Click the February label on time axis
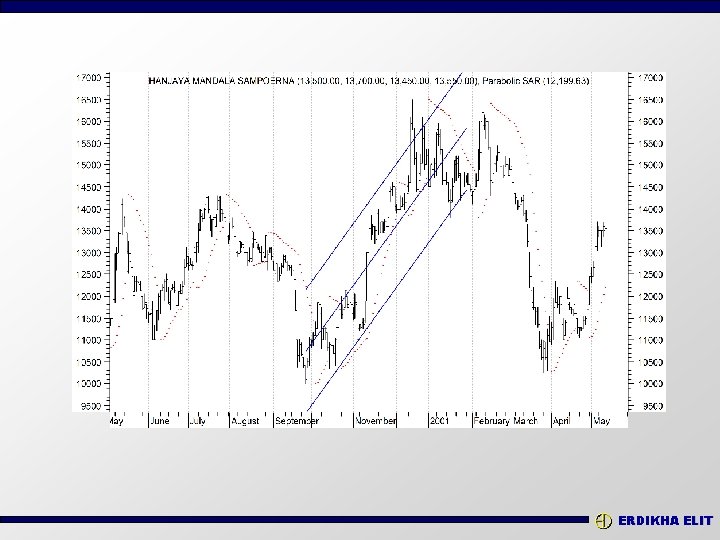Image resolution: width=720 pixels, height=540 pixels. point(491,421)
